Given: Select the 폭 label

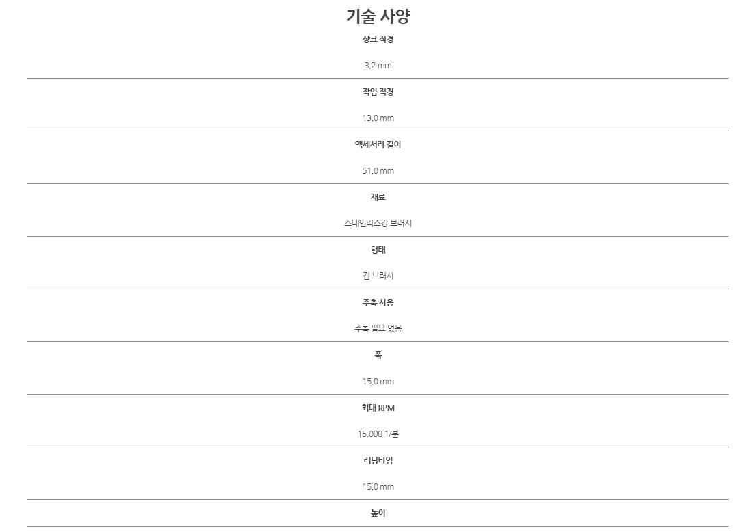Looking at the screenshot, I should [378, 355].
